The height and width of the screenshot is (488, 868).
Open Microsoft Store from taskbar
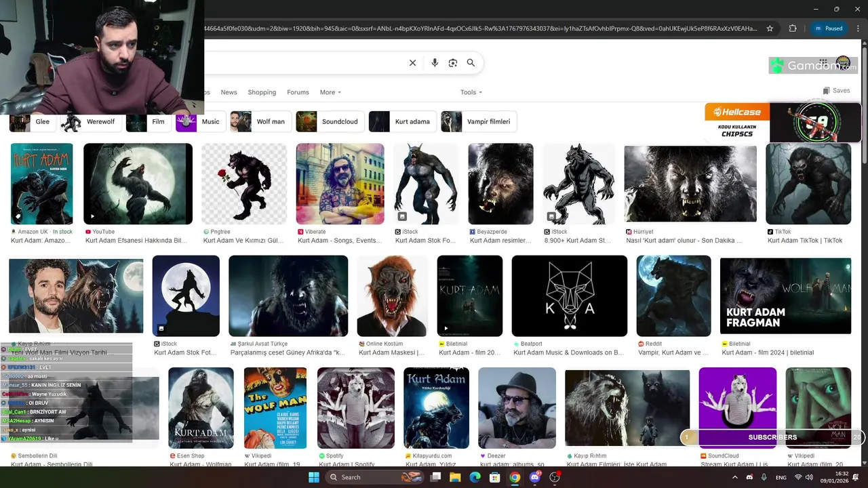point(495,477)
